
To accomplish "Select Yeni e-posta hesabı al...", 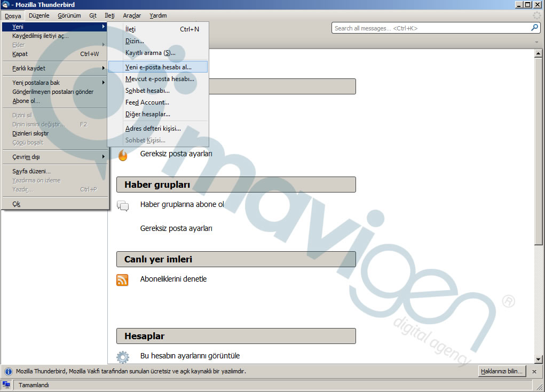I will pyautogui.click(x=158, y=67).
